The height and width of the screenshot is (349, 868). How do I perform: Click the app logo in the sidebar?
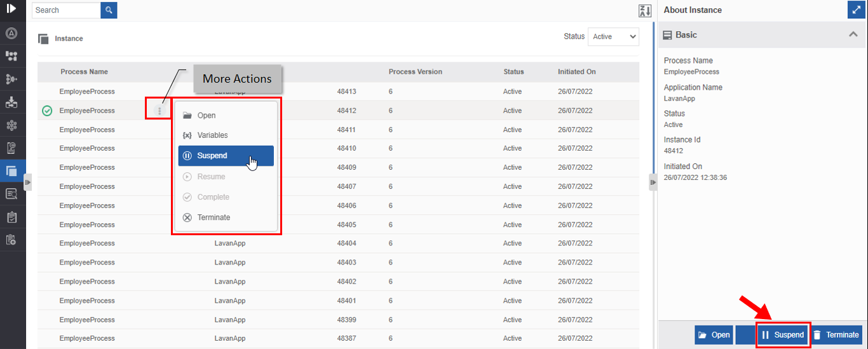(x=11, y=8)
